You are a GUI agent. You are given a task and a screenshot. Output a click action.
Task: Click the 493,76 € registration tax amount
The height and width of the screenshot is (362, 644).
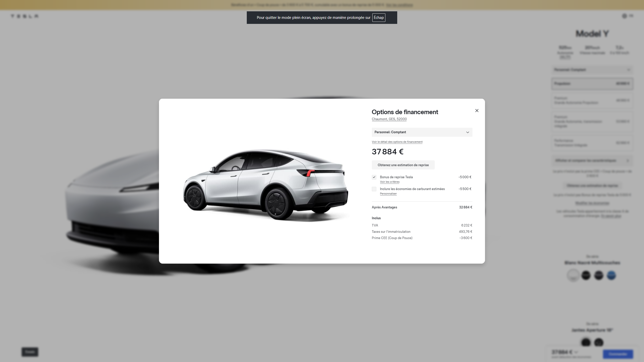click(465, 232)
